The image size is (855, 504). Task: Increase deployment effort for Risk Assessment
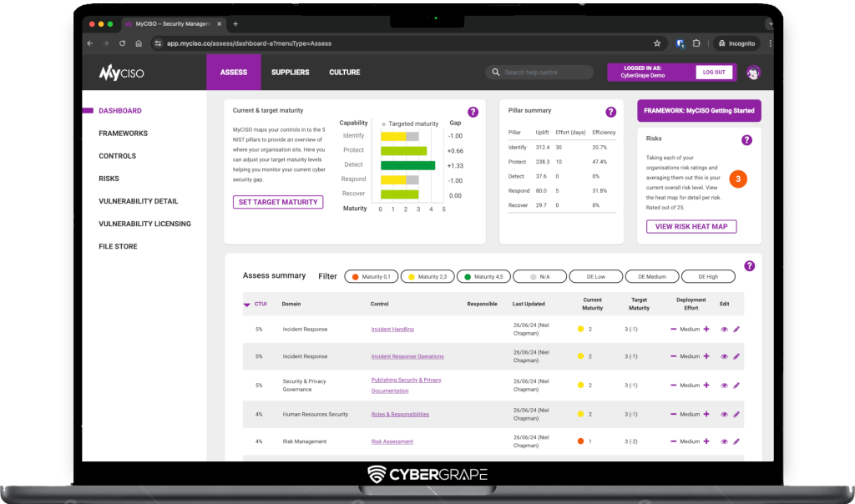[706, 441]
